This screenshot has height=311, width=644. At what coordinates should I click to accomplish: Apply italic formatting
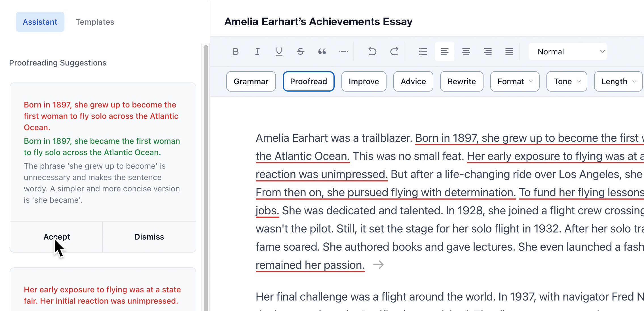point(257,52)
